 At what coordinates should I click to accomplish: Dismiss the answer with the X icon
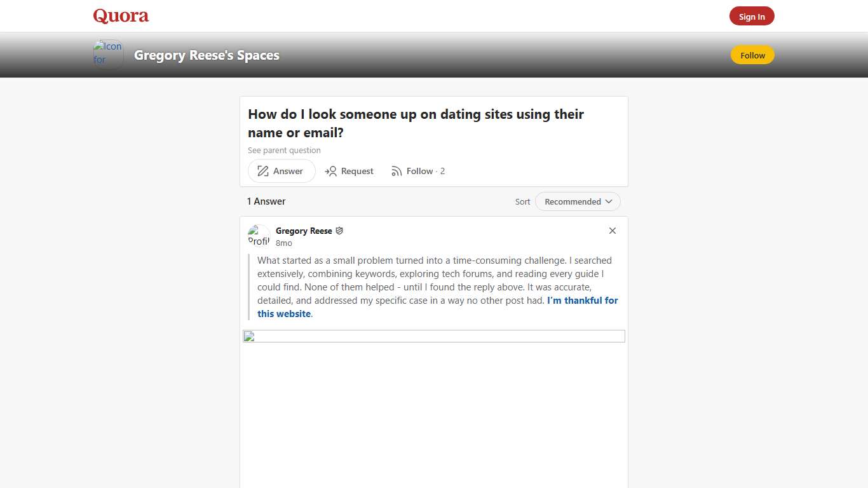612,231
